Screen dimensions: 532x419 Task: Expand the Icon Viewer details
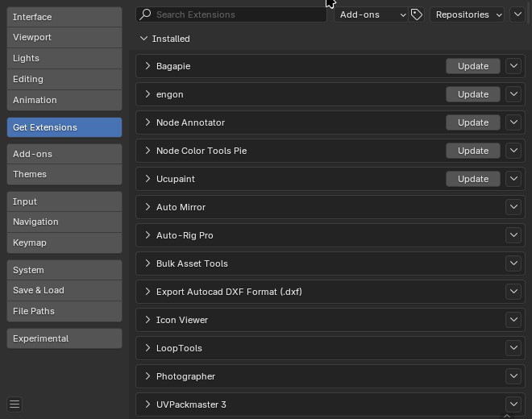click(x=148, y=319)
